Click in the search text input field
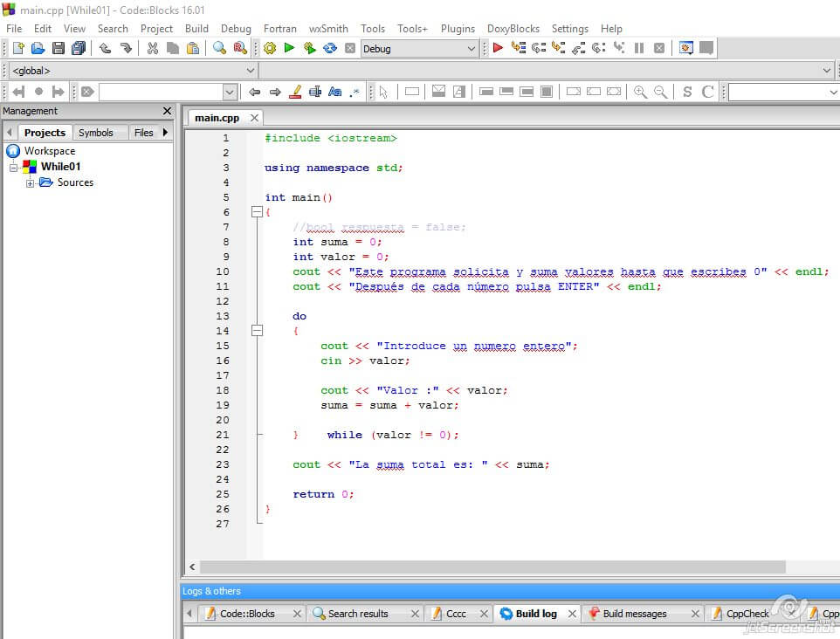 coord(162,93)
